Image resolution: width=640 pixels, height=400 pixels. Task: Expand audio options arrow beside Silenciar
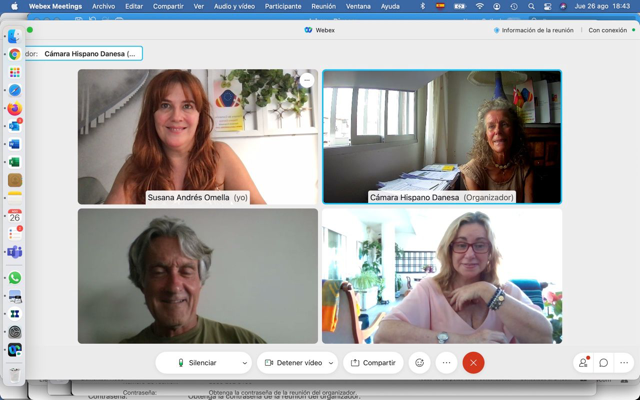point(244,362)
